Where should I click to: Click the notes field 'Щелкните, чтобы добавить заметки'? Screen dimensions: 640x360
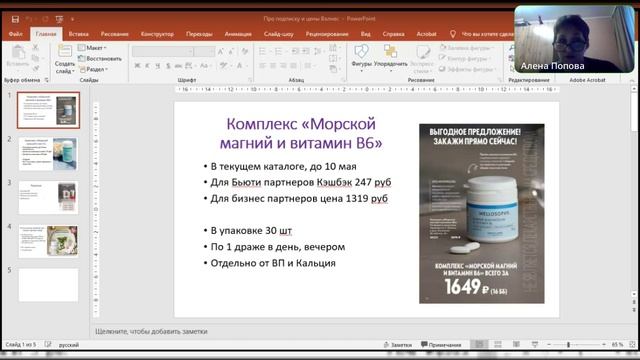coord(151,331)
